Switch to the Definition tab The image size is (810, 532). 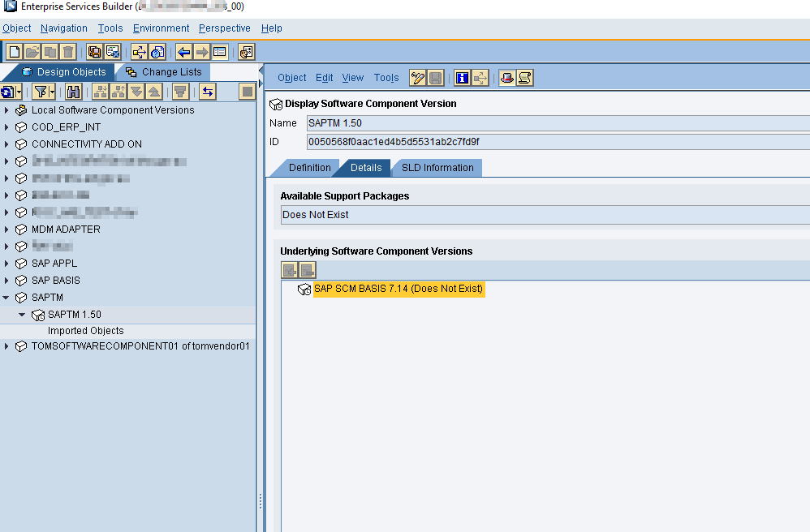click(309, 168)
